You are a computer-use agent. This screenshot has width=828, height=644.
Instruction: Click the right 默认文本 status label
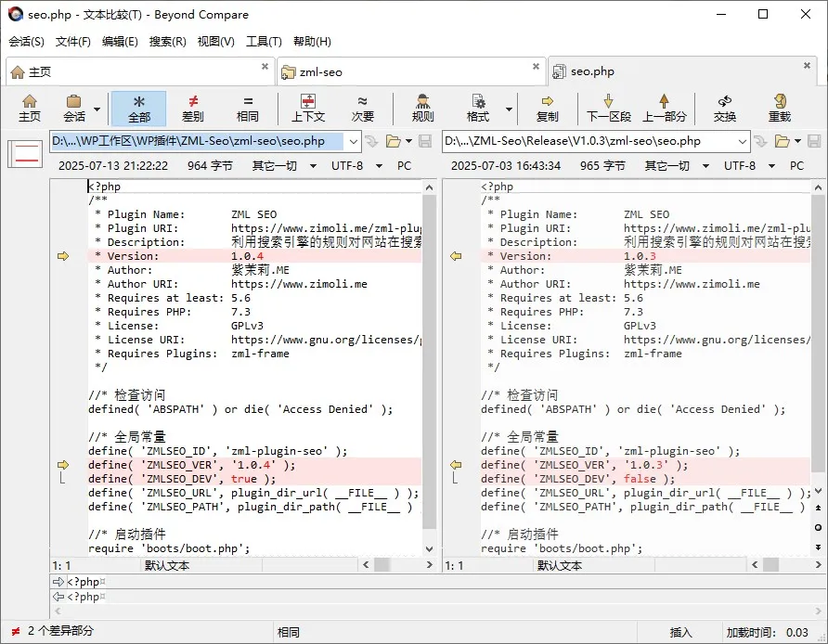pos(560,565)
